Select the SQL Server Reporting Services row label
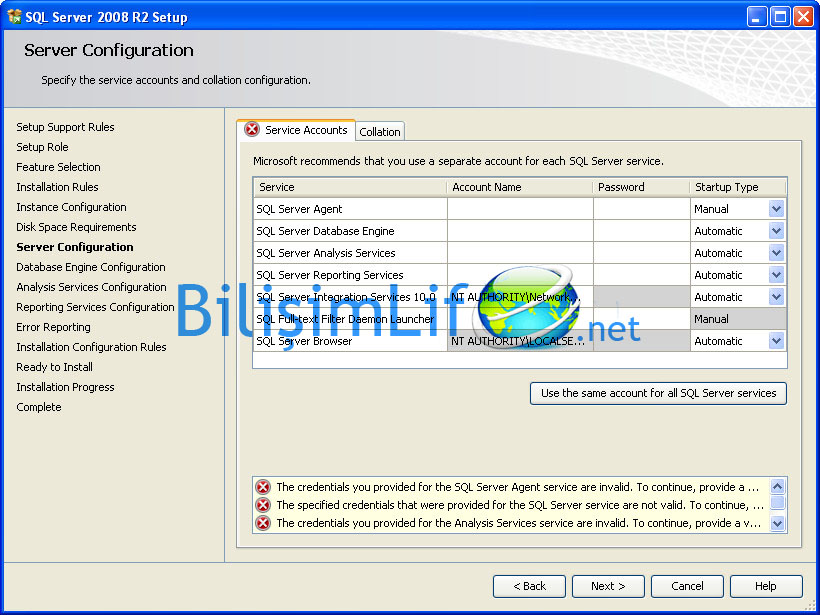The height and width of the screenshot is (615, 820). [x=330, y=275]
